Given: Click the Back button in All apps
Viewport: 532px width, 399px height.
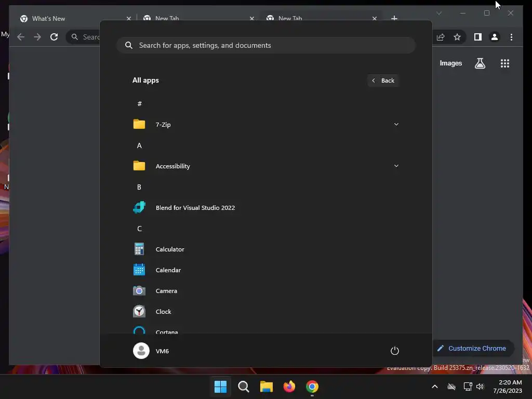Looking at the screenshot, I should coord(383,81).
